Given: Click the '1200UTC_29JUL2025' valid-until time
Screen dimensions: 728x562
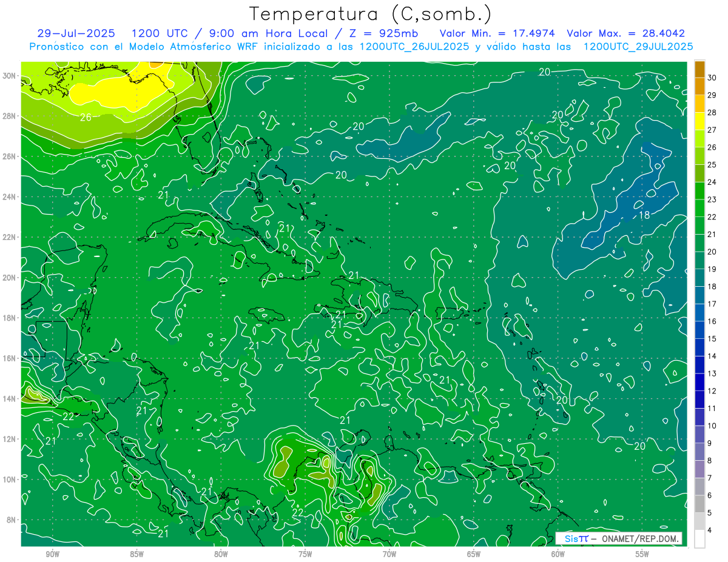Looking at the screenshot, I should (x=638, y=47).
